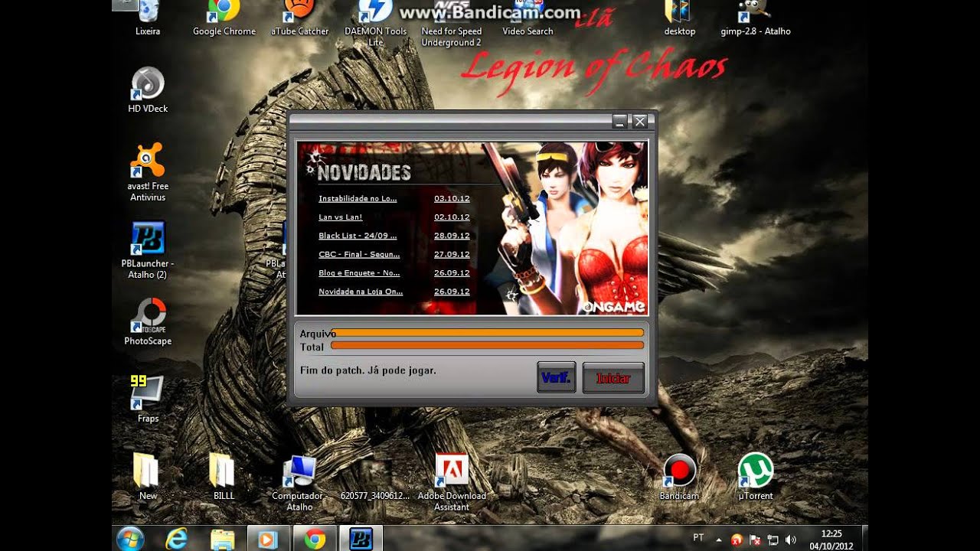The image size is (980, 551).
Task: Open the Lixeira recycle bin icon
Action: coord(148,17)
